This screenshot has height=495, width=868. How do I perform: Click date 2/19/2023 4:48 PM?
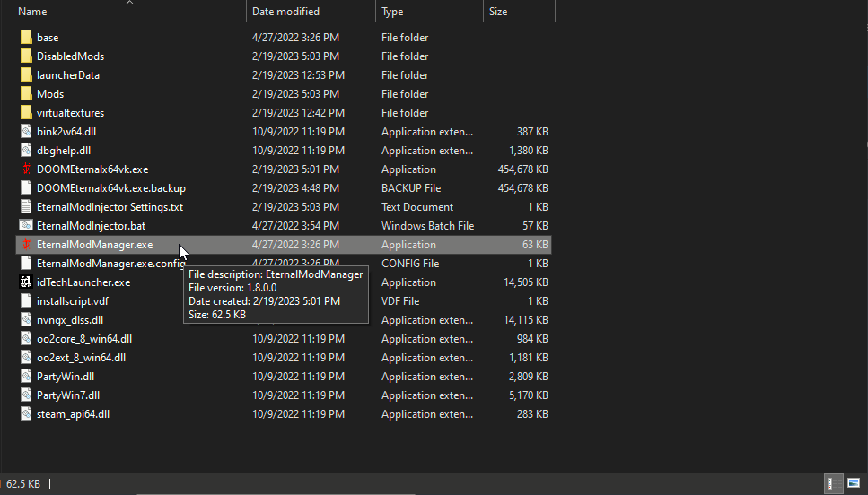[x=295, y=188]
